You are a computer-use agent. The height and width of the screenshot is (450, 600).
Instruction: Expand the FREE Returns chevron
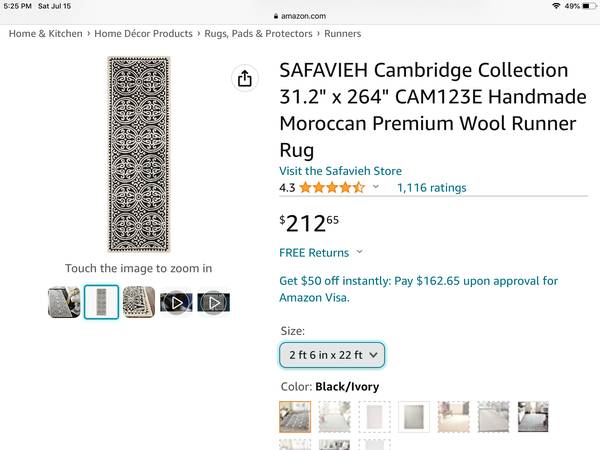[360, 253]
